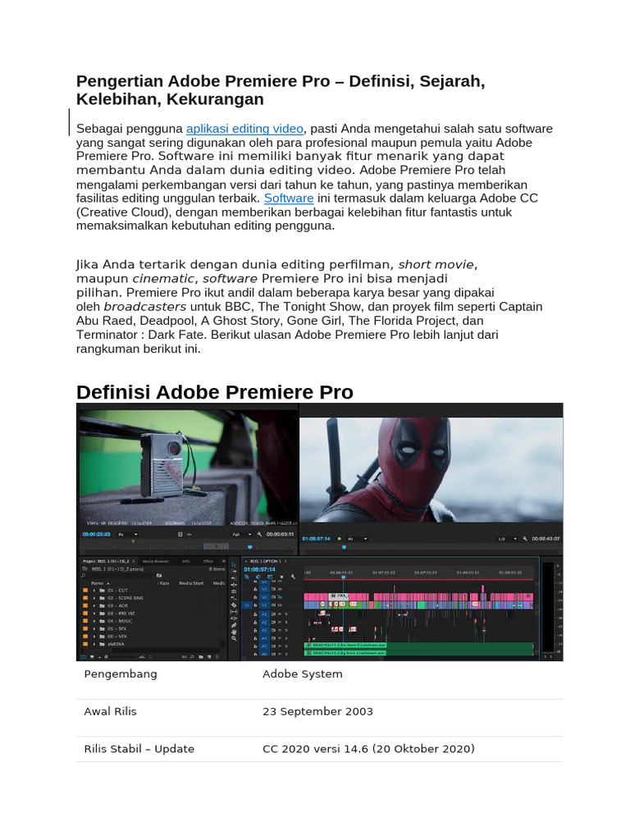Click the Drag Video Only icon
The height and width of the screenshot is (840, 630).
click(180, 534)
